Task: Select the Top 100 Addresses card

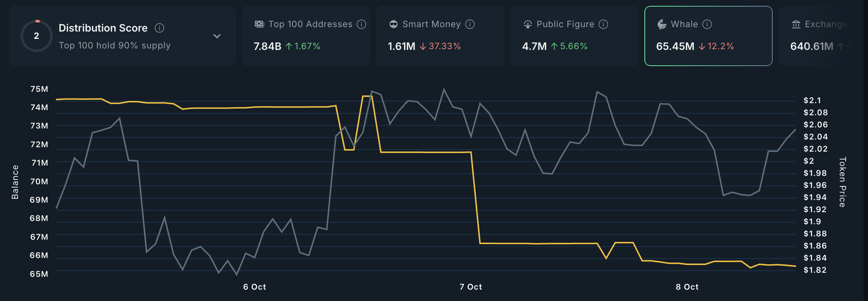Action: pyautogui.click(x=306, y=36)
